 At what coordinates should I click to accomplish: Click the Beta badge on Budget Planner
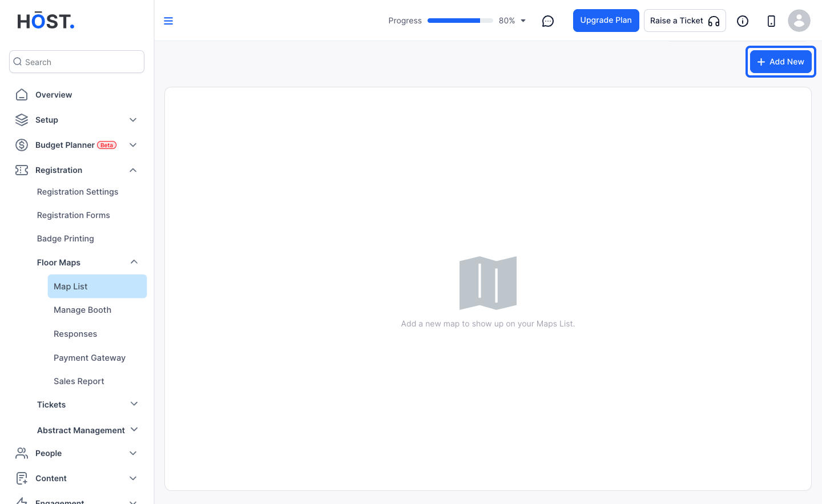point(107,145)
